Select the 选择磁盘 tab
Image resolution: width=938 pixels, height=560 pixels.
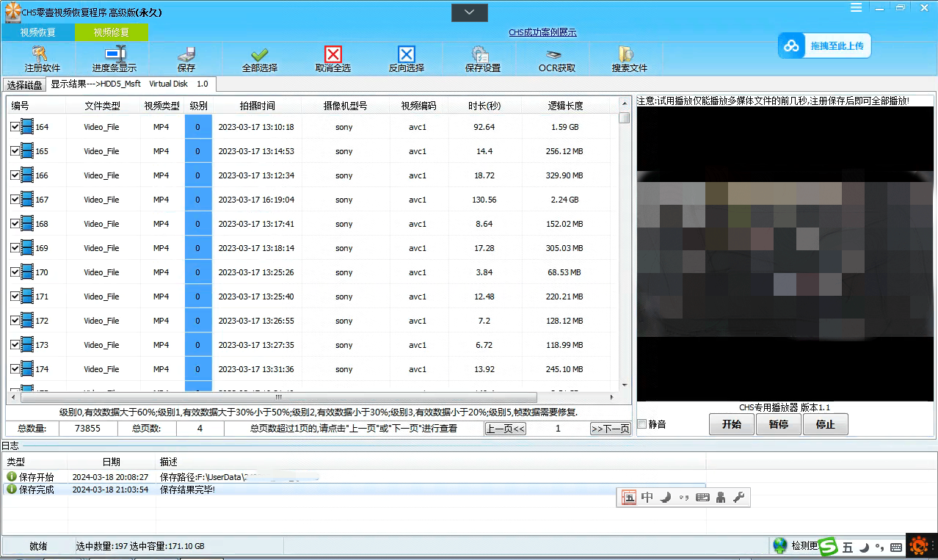(x=25, y=84)
